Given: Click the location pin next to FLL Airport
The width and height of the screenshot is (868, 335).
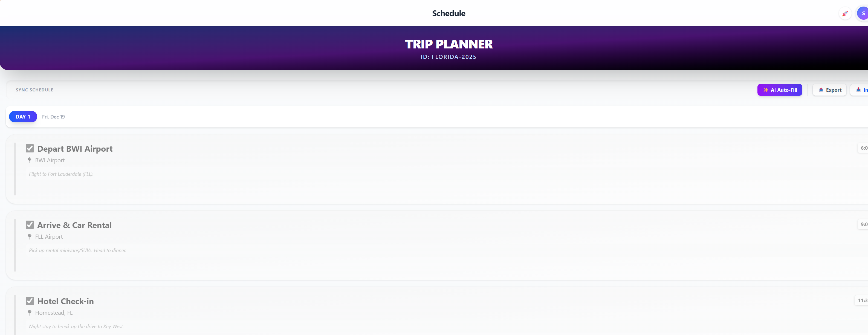Looking at the screenshot, I should tap(30, 236).
